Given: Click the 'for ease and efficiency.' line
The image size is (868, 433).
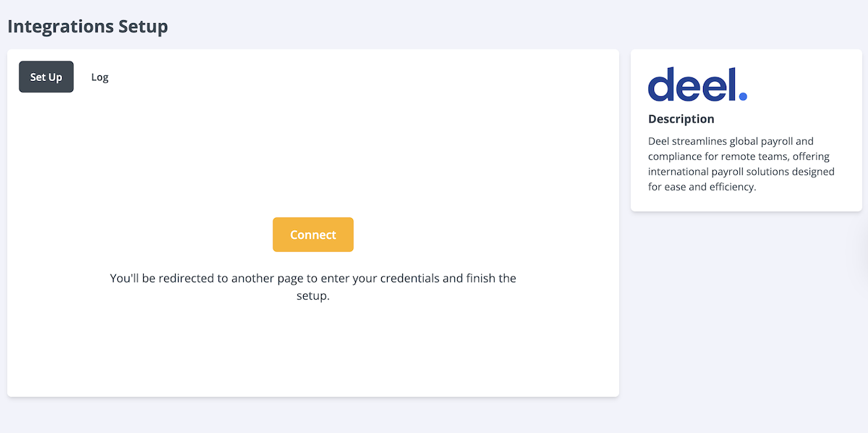Looking at the screenshot, I should 702,187.
